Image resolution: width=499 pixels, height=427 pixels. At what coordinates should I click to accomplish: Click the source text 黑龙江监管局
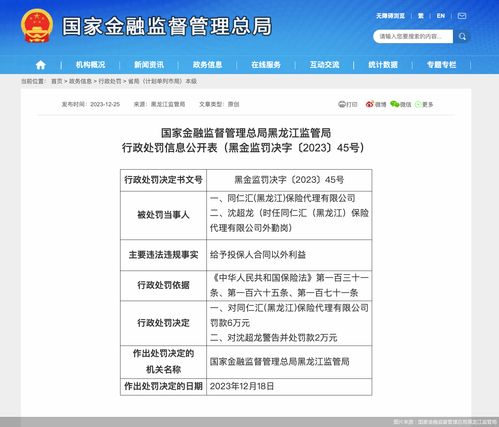[x=168, y=104]
